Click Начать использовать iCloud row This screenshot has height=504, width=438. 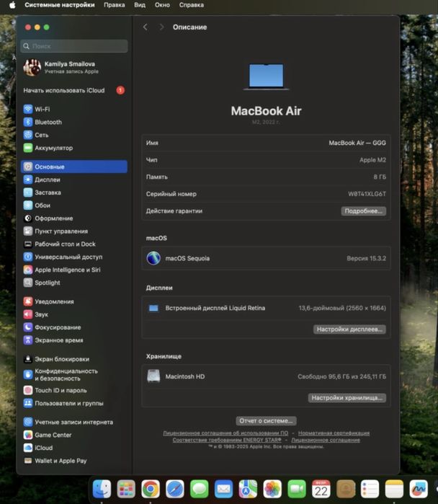pos(74,90)
